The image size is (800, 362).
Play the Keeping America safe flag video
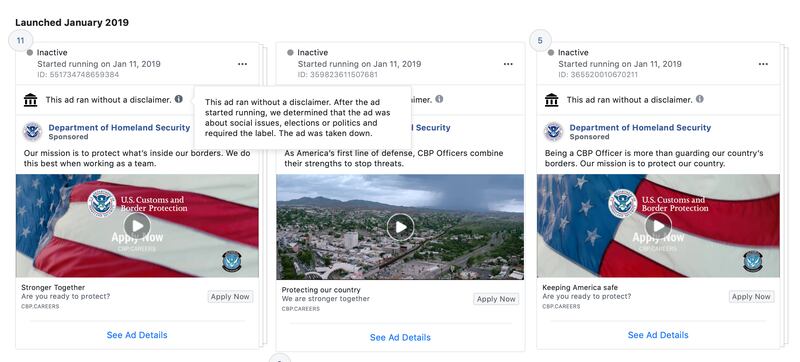(658, 226)
